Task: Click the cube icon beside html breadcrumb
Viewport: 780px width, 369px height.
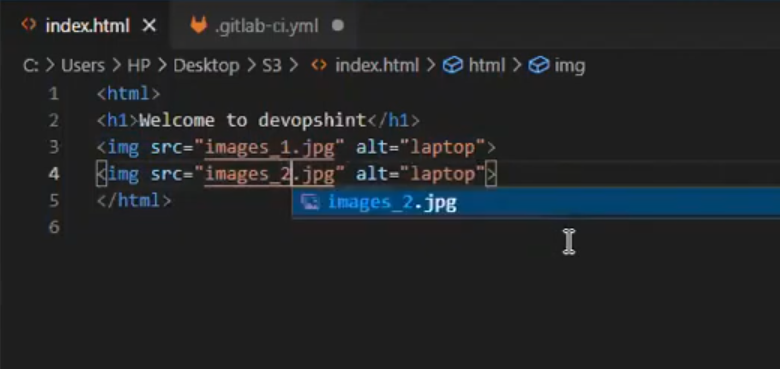Action: tap(453, 66)
